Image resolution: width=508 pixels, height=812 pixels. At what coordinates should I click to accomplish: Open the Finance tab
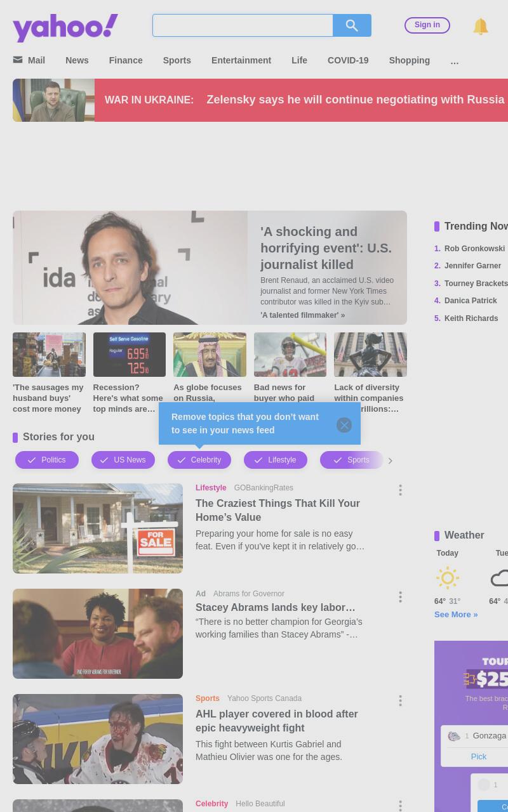pos(126,60)
